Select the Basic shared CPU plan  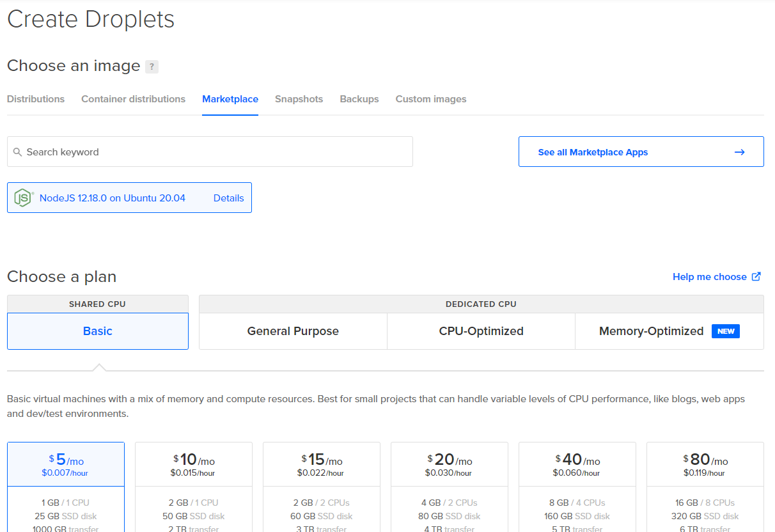click(98, 331)
